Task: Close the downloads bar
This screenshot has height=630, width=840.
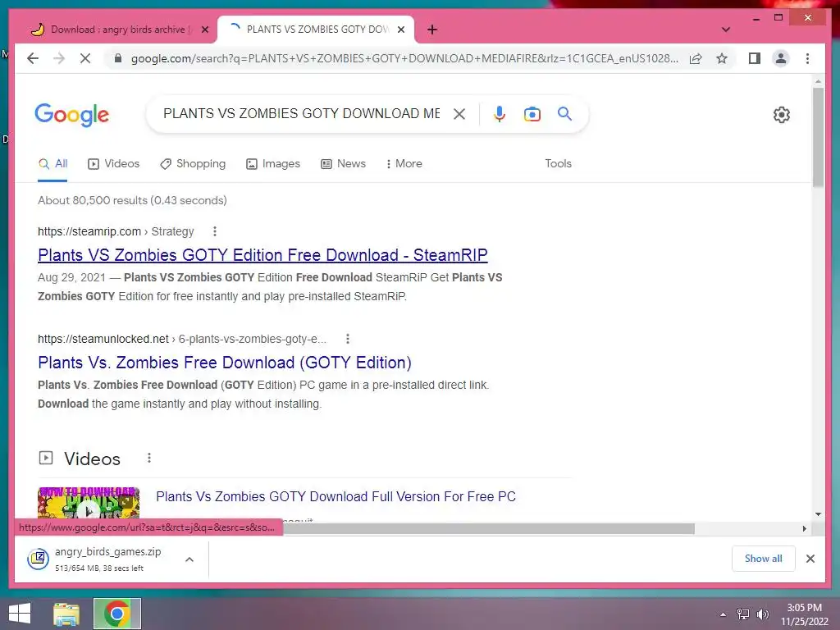Action: coord(810,559)
